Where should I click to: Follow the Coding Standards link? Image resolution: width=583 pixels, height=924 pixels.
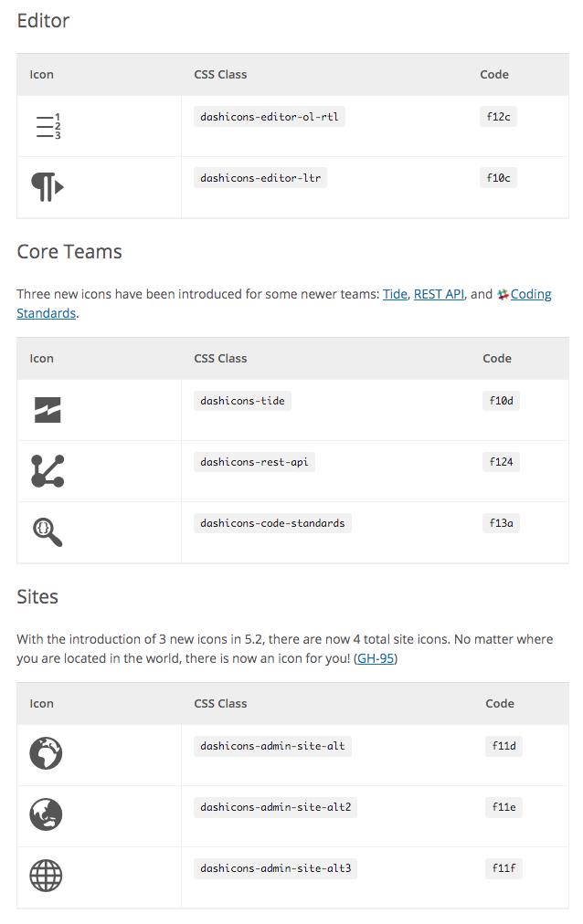531,294
